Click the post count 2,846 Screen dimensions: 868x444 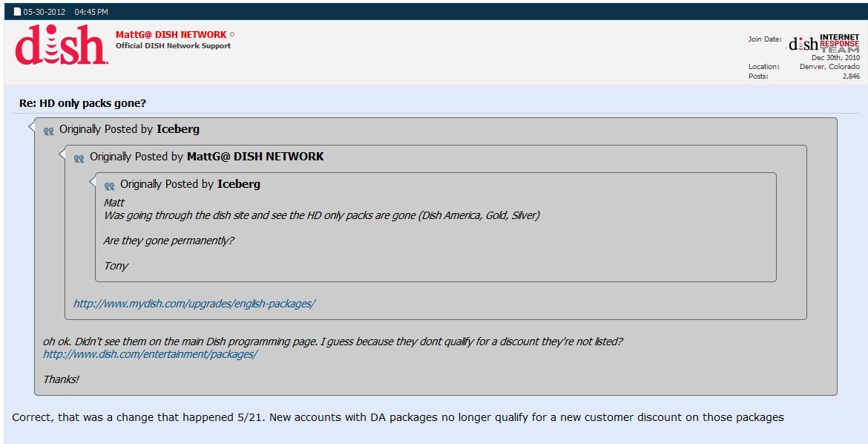[851, 76]
